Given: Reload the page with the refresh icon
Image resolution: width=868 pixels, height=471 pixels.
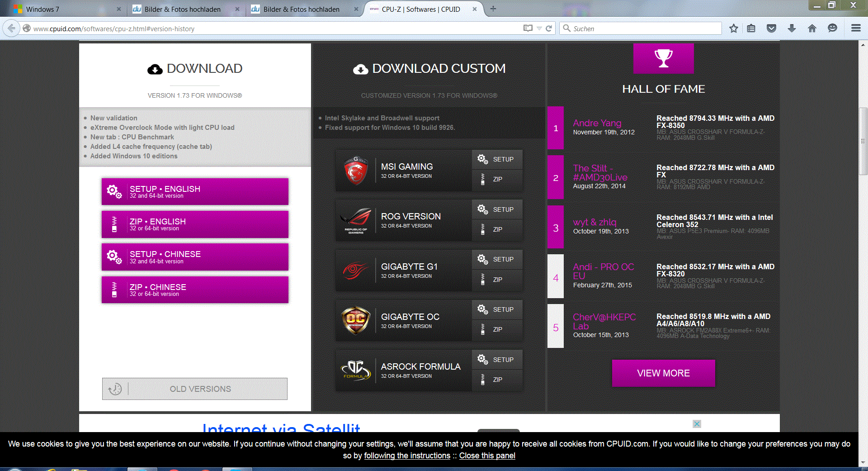Looking at the screenshot, I should coord(549,29).
